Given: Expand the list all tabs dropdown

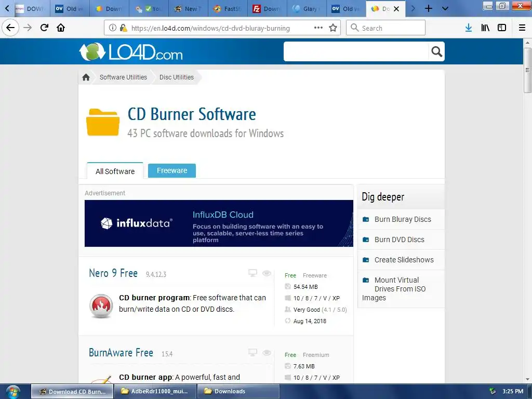Looking at the screenshot, I should click(x=445, y=8).
